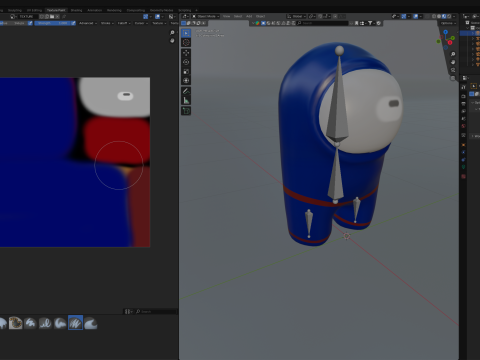Select the Select Box tool in viewport toolbar

[x=186, y=33]
